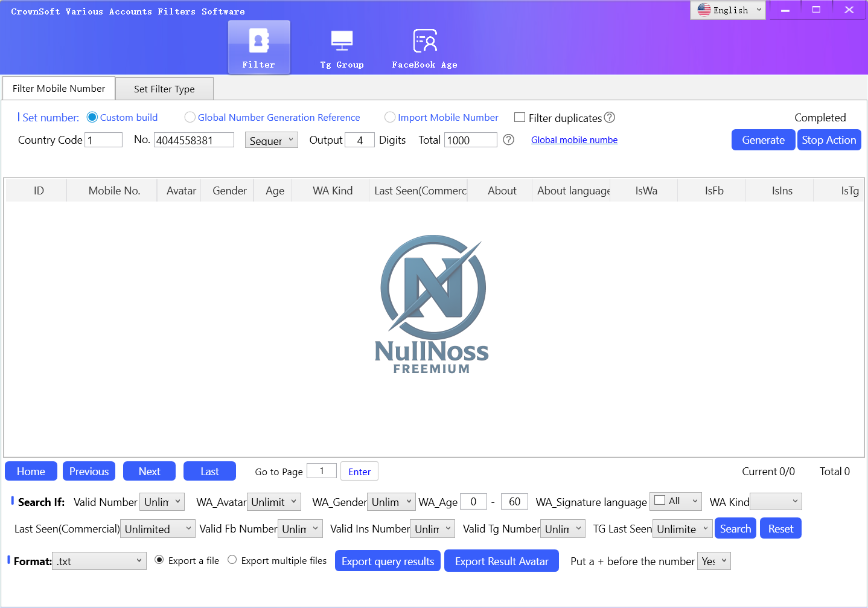Click the Export Result Avatar button
Screen dimensions: 868x608
(501, 561)
